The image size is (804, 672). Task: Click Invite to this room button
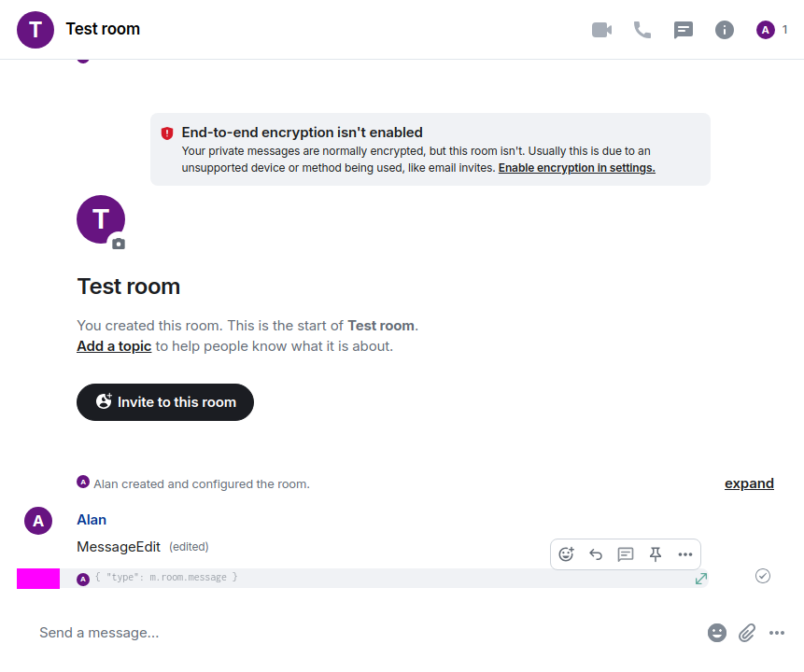(x=165, y=402)
